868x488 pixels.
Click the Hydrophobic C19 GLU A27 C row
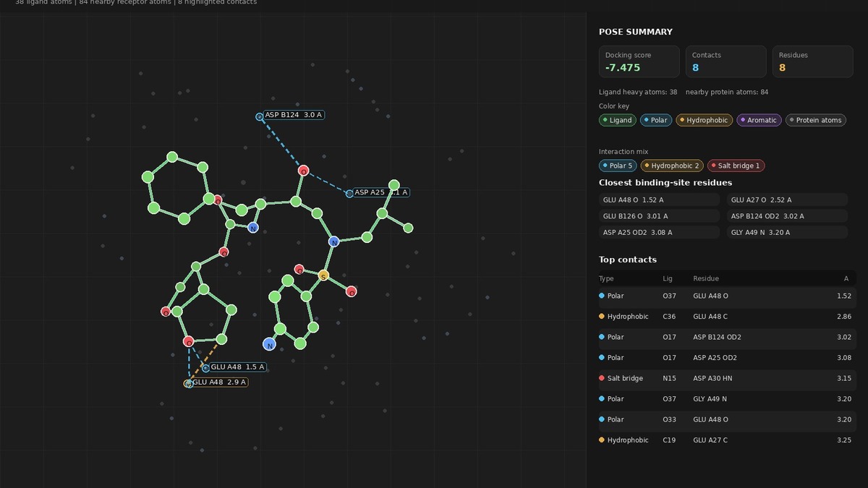(x=727, y=440)
